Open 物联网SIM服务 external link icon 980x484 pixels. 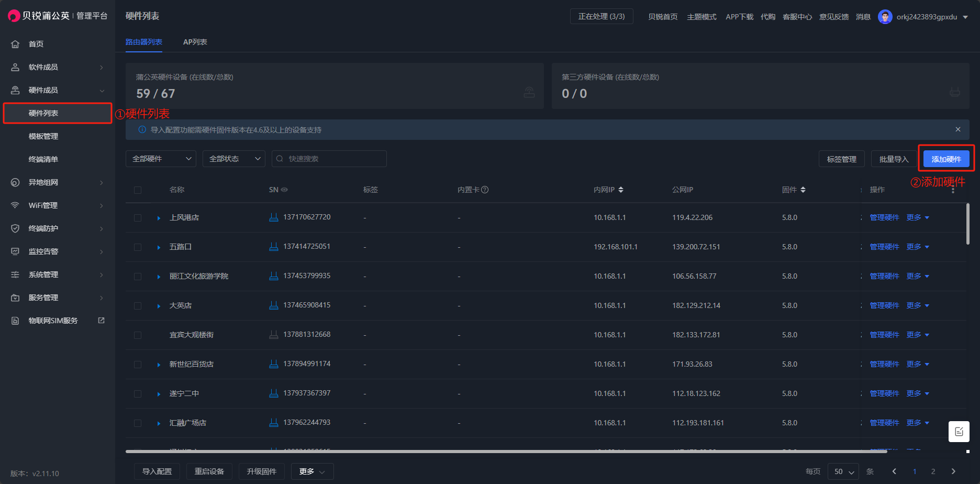point(102,320)
